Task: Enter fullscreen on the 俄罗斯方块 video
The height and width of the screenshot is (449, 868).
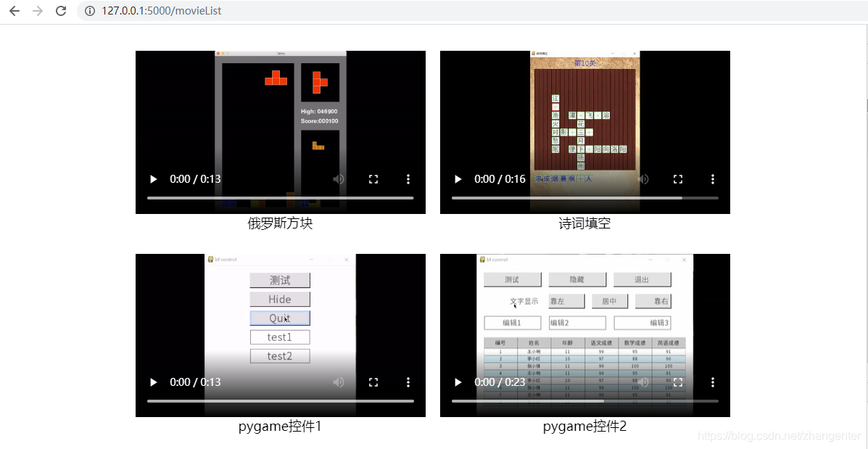Action: point(373,179)
